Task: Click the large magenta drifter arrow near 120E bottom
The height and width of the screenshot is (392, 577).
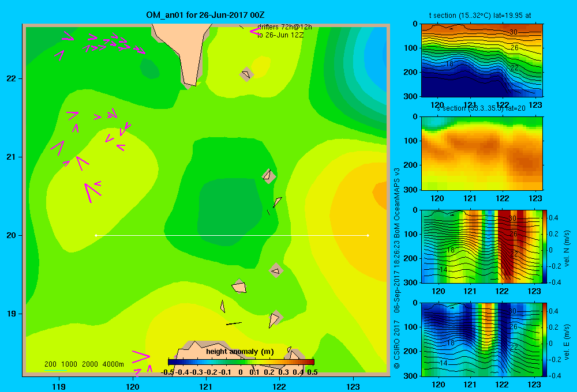Action: click(x=141, y=357)
